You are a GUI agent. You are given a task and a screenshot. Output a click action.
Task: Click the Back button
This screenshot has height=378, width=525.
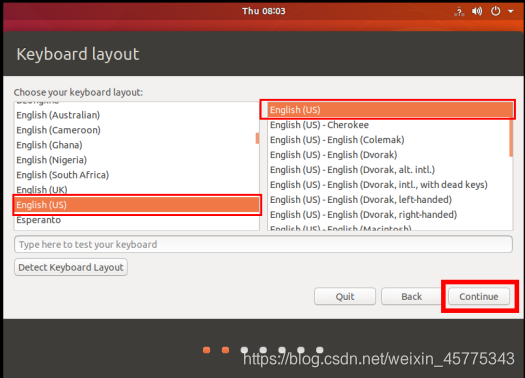[x=411, y=296]
